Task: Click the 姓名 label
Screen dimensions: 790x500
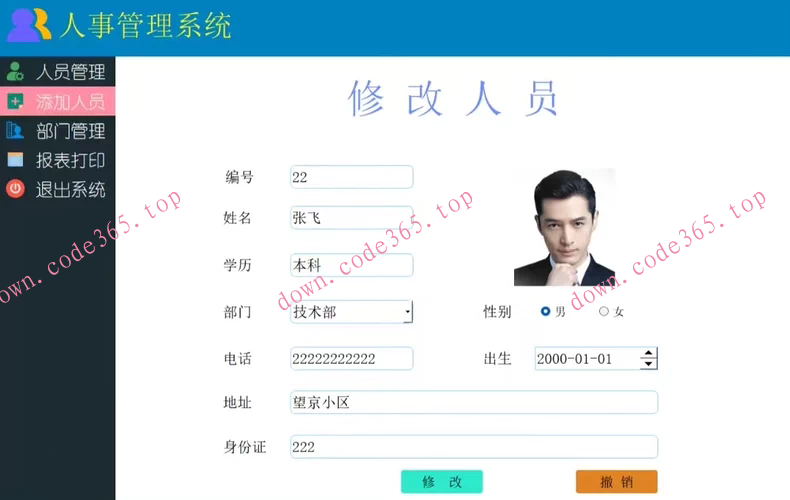Action: (237, 218)
